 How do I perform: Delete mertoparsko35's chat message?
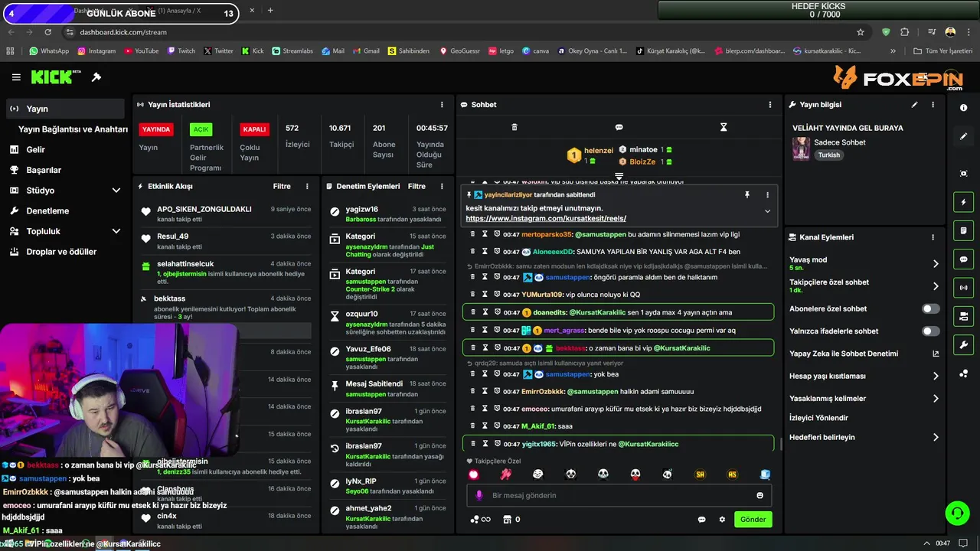coord(473,234)
